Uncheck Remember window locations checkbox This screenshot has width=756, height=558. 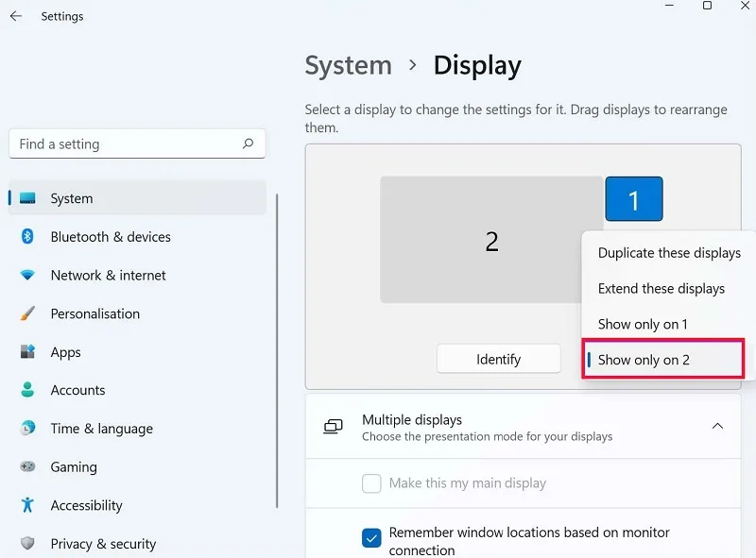pos(371,538)
